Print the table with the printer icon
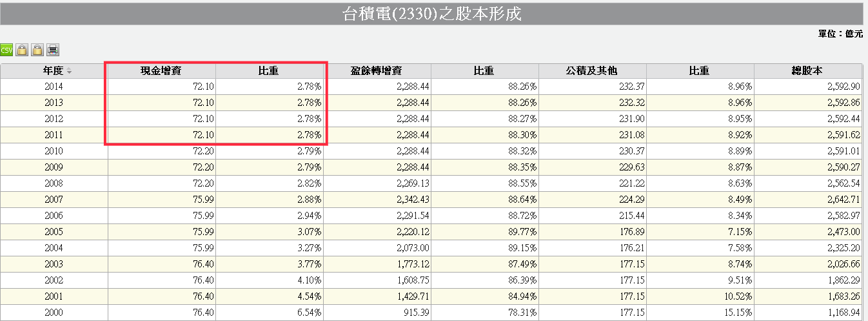 pos(53,50)
